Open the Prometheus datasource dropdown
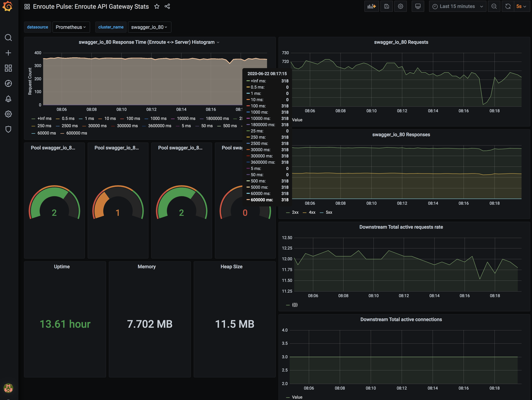This screenshot has width=532, height=400. [x=71, y=27]
